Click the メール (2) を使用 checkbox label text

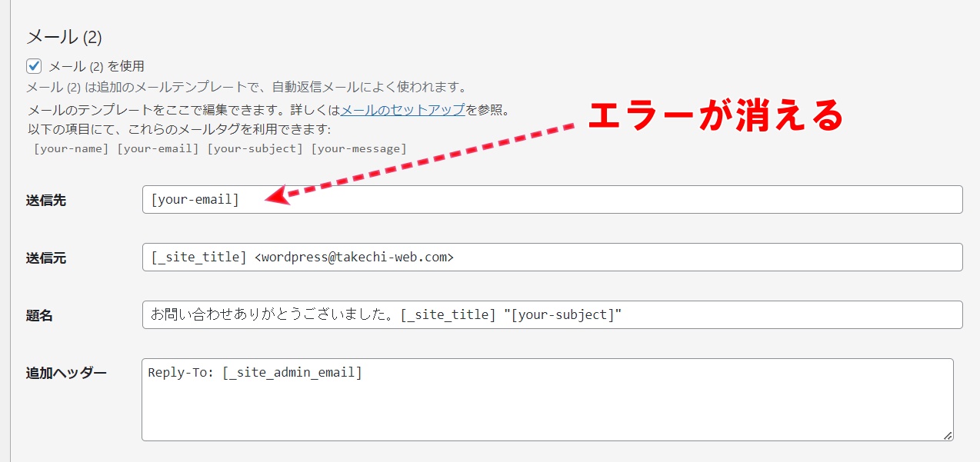96,66
